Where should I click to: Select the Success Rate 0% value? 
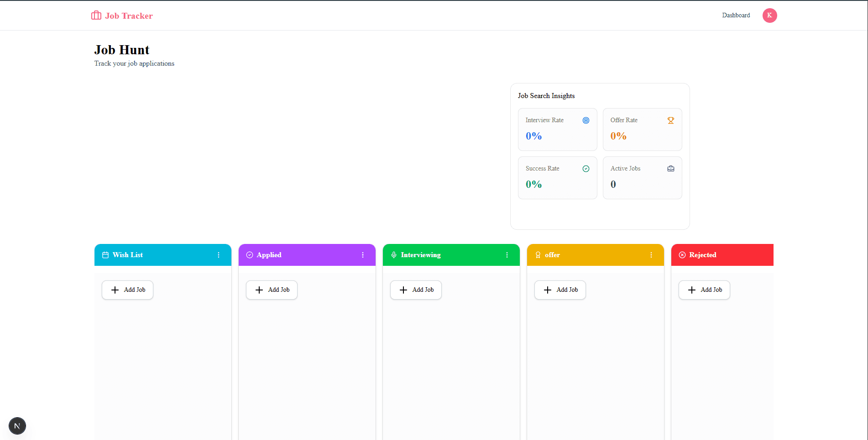533,184
